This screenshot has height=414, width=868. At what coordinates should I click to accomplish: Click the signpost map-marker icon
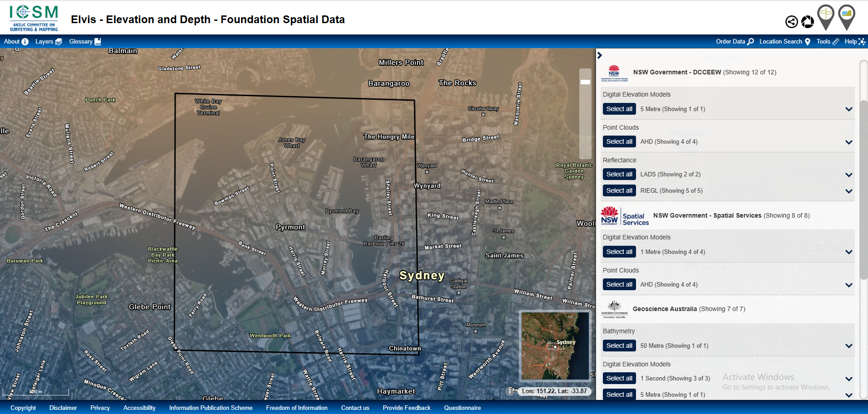pos(826,17)
